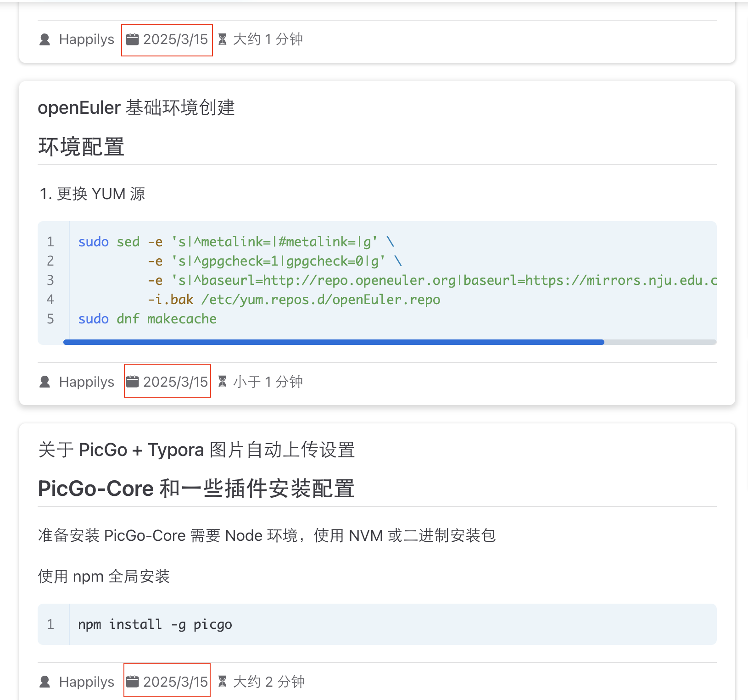Click the author avatar icon beside Happilys in first card
Image resolution: width=748 pixels, height=700 pixels.
pos(45,39)
